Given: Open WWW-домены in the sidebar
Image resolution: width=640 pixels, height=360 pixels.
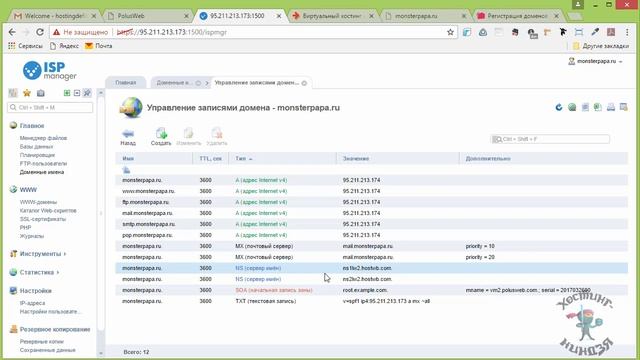Looking at the screenshot, I should [38, 202].
